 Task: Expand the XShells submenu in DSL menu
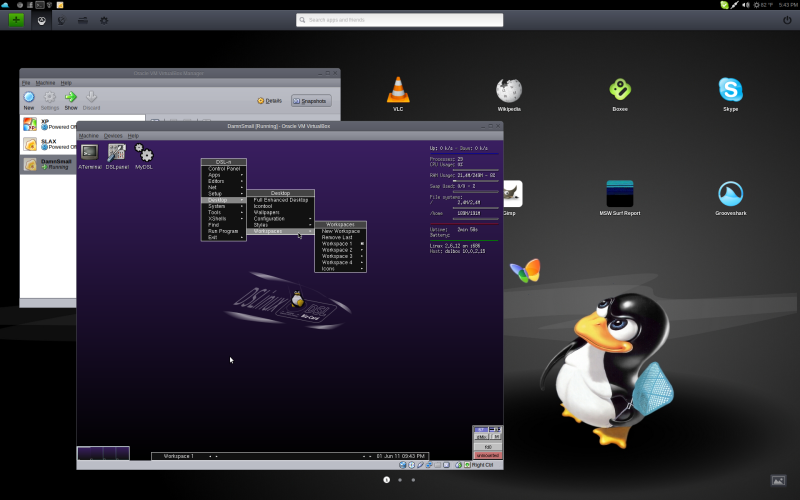point(223,218)
